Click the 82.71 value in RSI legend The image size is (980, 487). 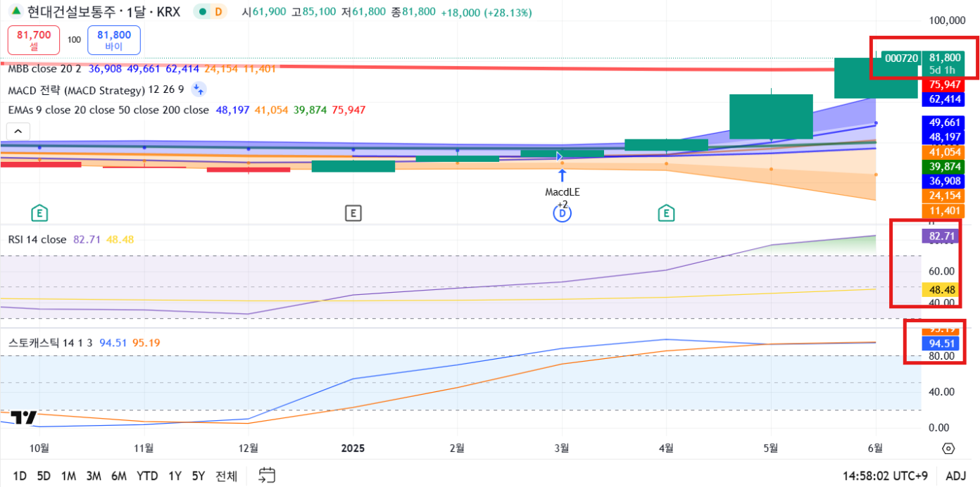[x=86, y=239]
